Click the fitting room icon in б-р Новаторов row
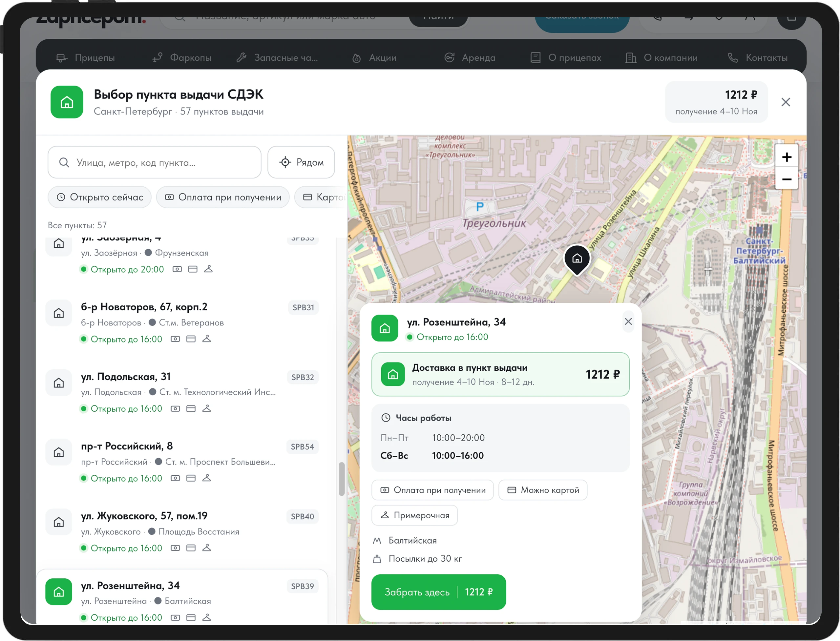 [206, 339]
